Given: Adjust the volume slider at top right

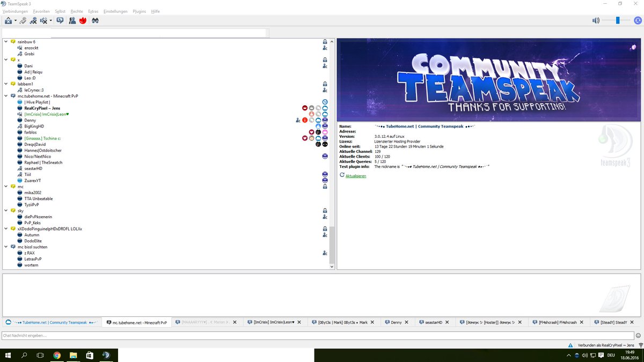Looking at the screenshot, I should [x=617, y=20].
